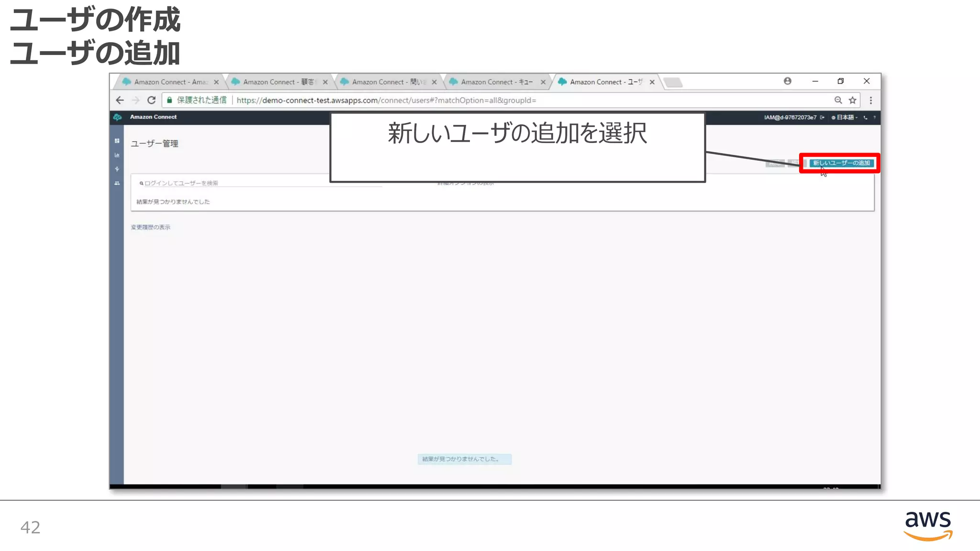Bookmark the page with the star icon
Image resolution: width=980 pixels, height=551 pixels.
(x=853, y=100)
